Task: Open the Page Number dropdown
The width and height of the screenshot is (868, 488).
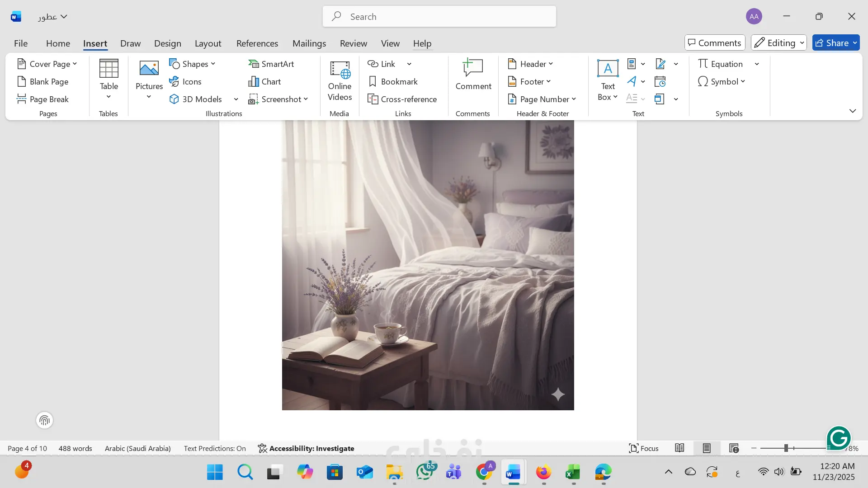Action: point(542,99)
